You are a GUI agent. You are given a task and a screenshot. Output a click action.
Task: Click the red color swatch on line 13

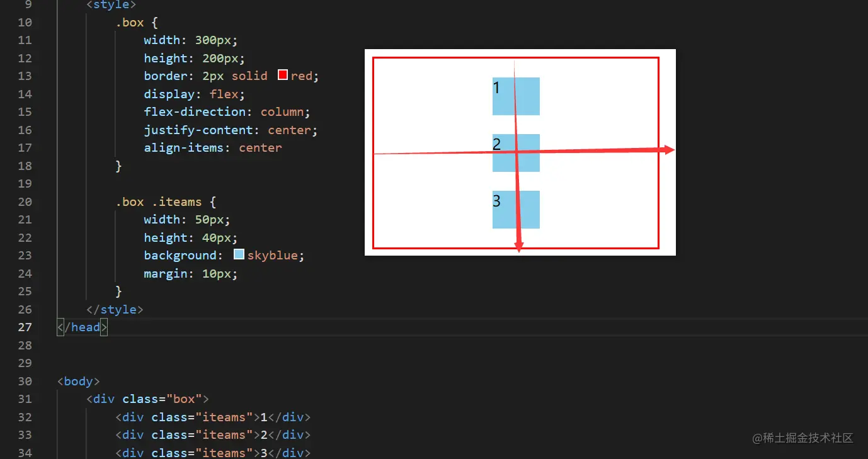(x=283, y=75)
